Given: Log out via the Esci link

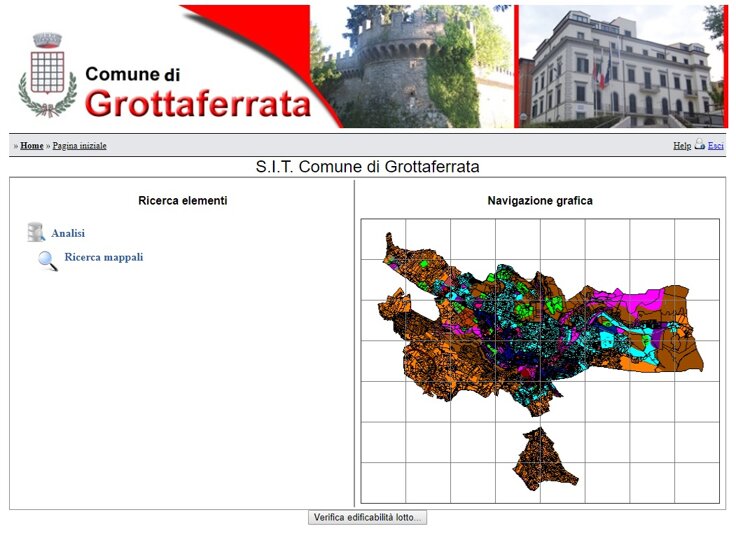Looking at the screenshot, I should pos(716,146).
